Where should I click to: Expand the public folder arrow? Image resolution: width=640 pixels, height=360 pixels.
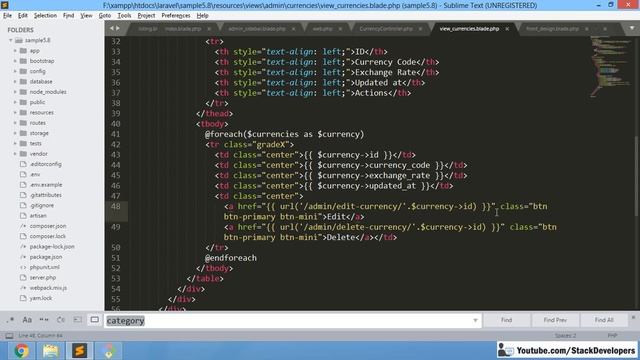(x=15, y=102)
